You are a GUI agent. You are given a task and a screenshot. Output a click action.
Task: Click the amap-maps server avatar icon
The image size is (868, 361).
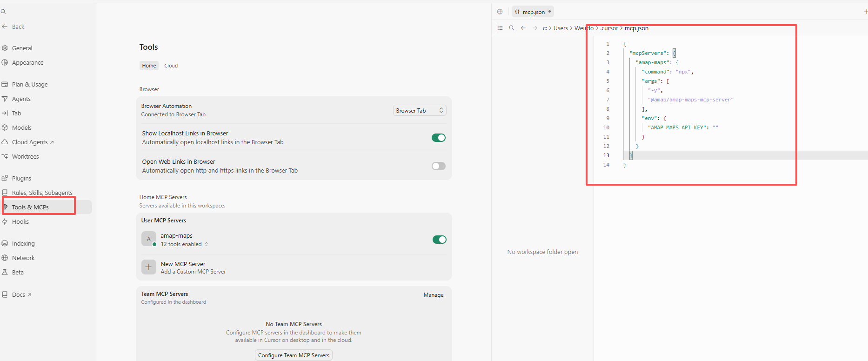(x=149, y=239)
